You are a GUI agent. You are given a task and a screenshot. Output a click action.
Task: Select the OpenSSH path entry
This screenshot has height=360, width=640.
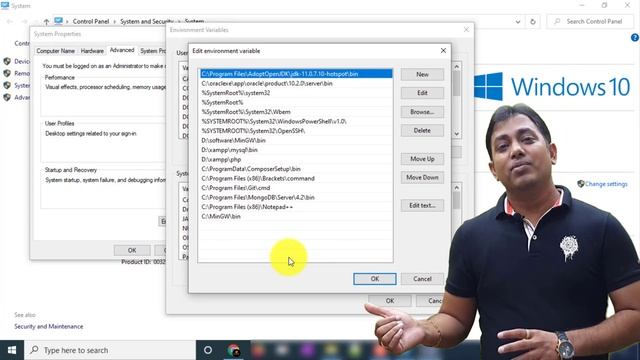(x=296, y=131)
